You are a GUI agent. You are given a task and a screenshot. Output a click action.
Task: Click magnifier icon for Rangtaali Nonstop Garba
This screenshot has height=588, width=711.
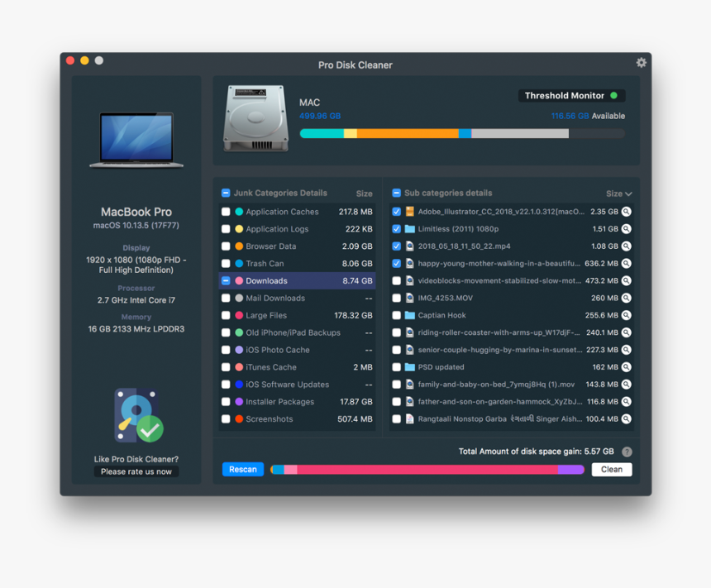pos(626,418)
